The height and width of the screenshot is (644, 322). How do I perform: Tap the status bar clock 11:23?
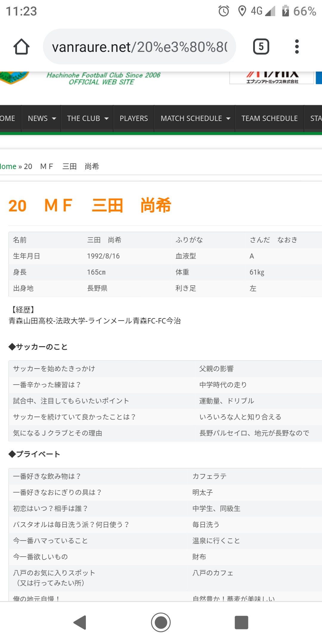click(x=21, y=11)
